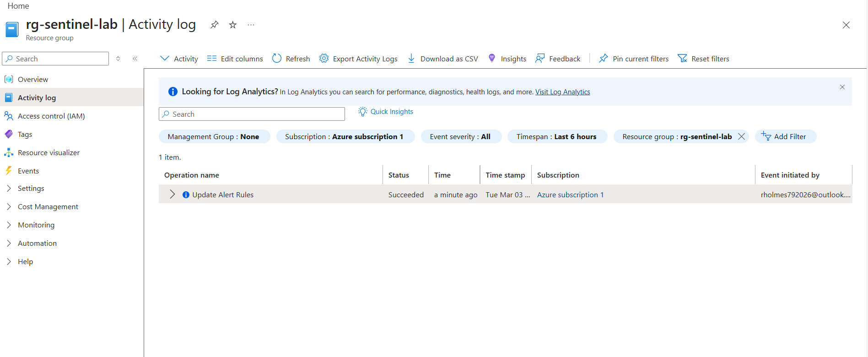Click the Reset filters funnel icon
Viewport: 868px width, 357px height.
(682, 59)
